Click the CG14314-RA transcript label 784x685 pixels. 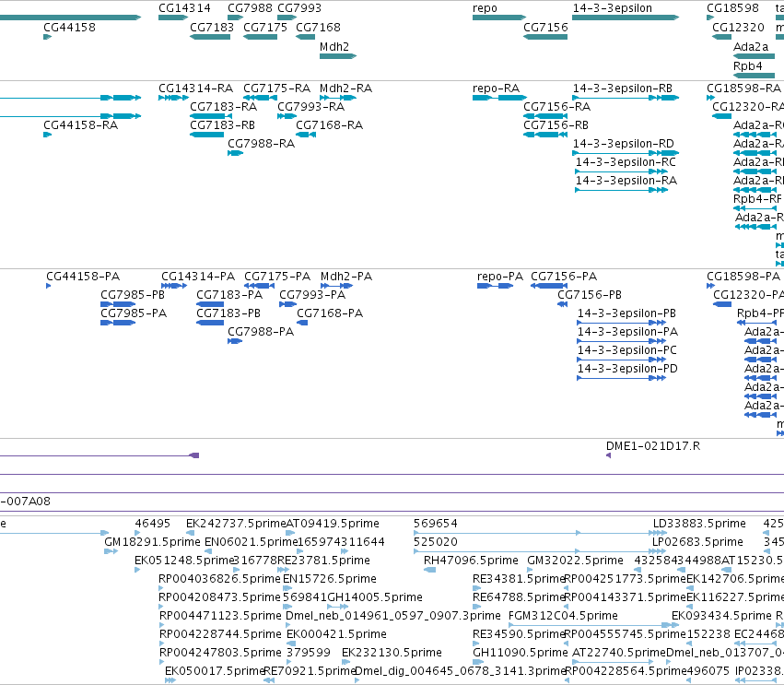pyautogui.click(x=196, y=89)
